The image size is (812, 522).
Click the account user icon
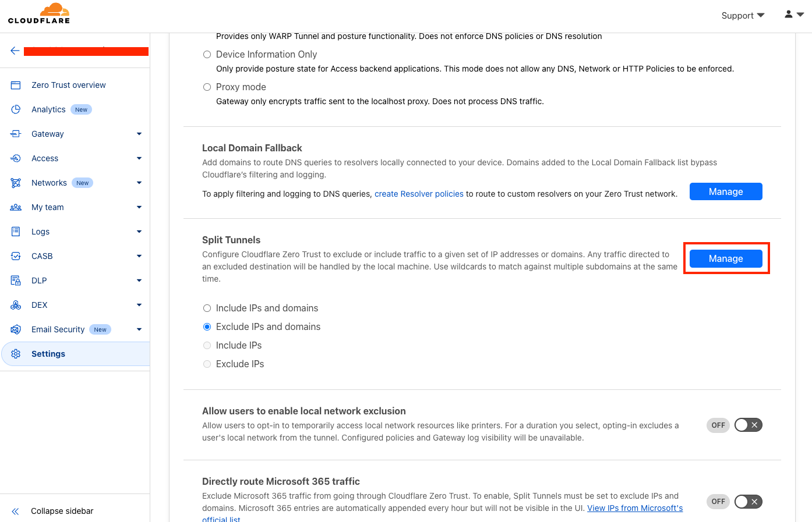[788, 14]
